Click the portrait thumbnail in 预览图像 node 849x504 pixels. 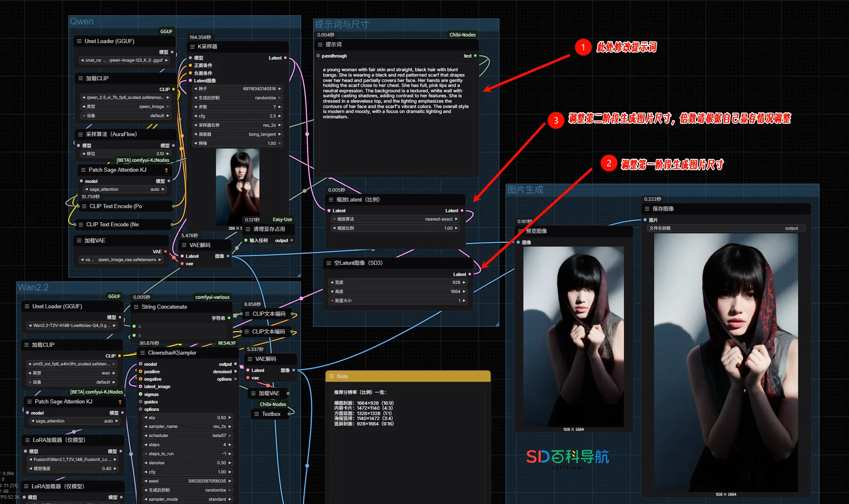[573, 335]
